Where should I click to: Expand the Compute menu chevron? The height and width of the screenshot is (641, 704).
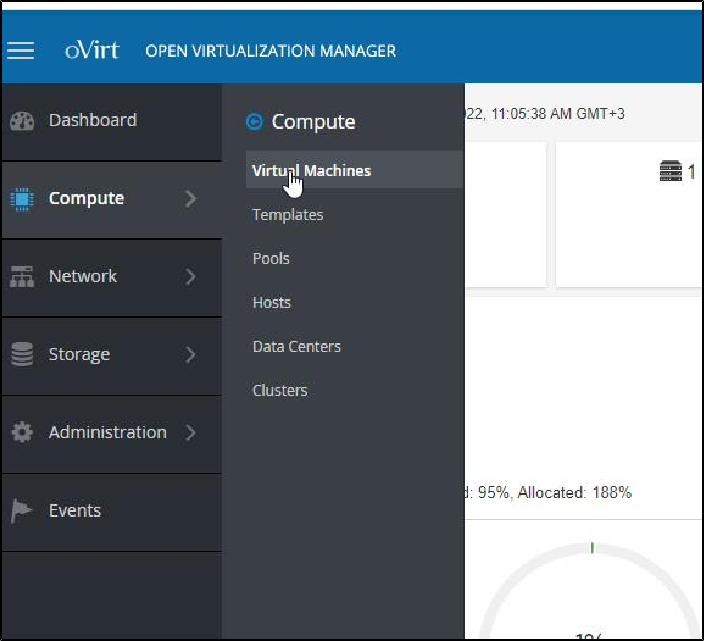pos(191,199)
